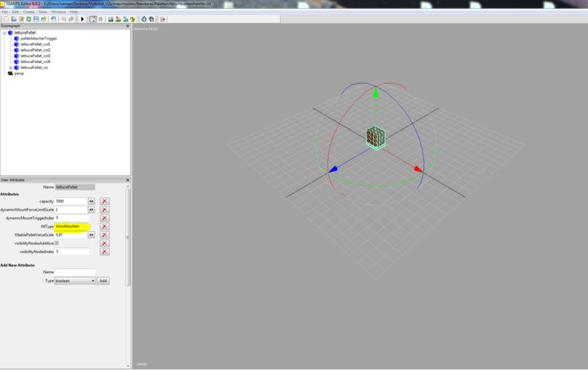
Task: Close the Scenegraph panel
Action: [x=129, y=27]
